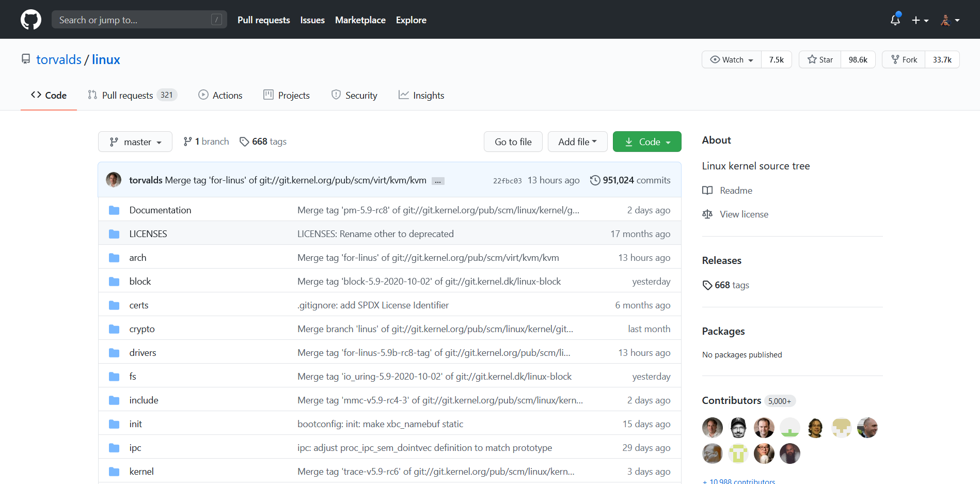Open the View license link

[735, 214]
